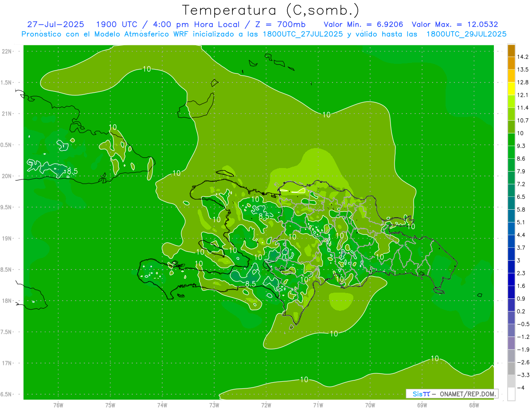Click the 73W longitude axis label
This screenshot has width=532, height=411.
click(x=214, y=405)
